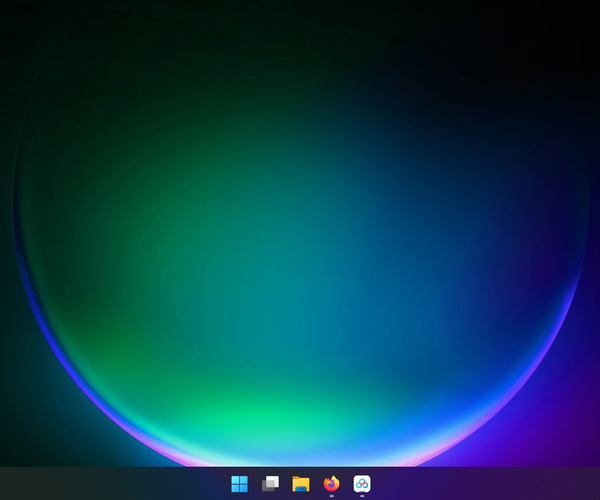600x500 pixels.
Task: Click the Task View icon
Action: pyautogui.click(x=270, y=484)
